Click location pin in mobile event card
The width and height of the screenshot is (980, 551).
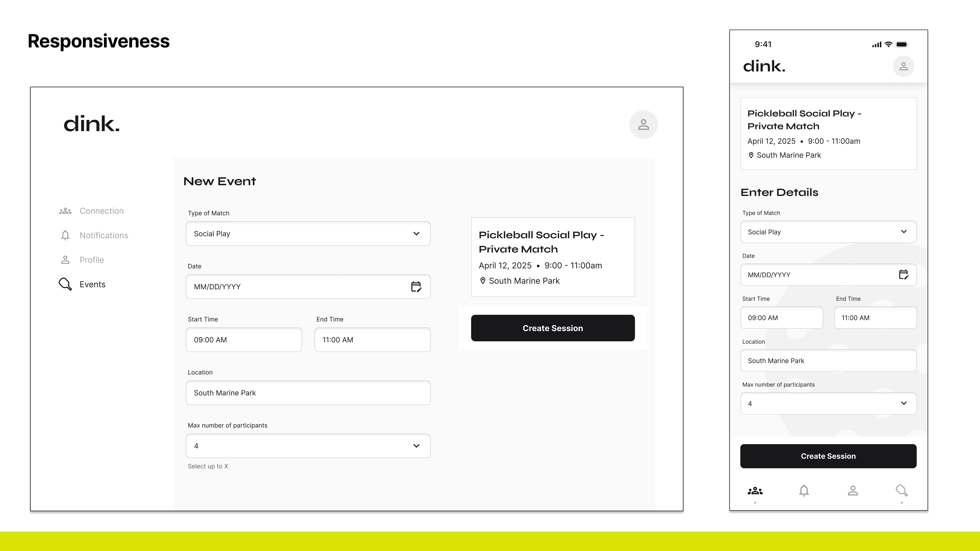pos(751,155)
